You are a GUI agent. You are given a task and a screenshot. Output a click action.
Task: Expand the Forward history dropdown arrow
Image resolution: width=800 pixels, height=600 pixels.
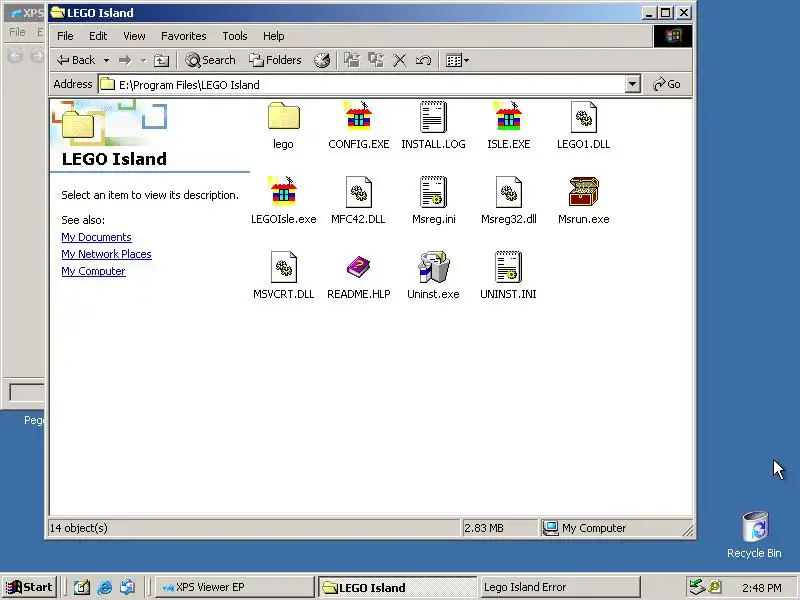(x=144, y=61)
